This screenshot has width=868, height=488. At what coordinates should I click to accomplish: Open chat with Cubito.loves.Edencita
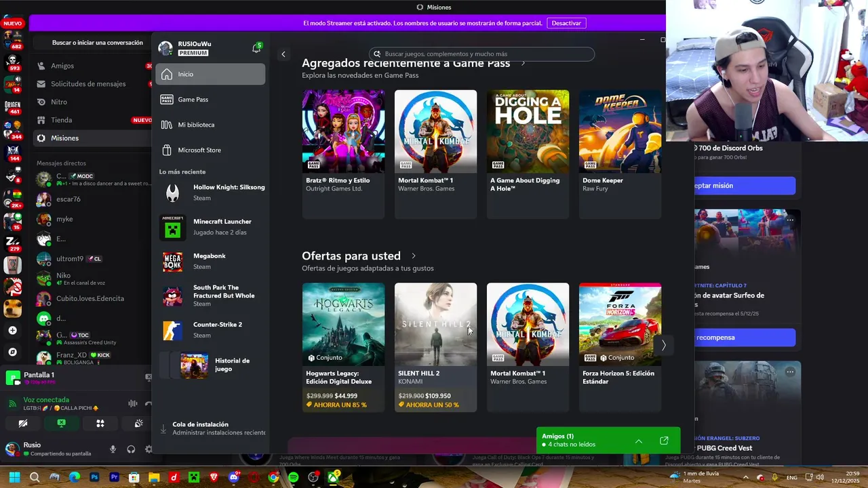(93, 298)
